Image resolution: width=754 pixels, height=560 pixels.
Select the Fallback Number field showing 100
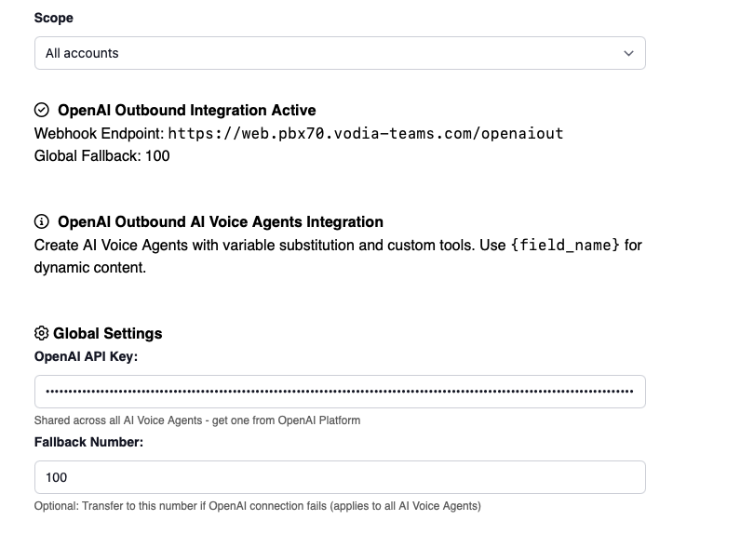click(339, 477)
